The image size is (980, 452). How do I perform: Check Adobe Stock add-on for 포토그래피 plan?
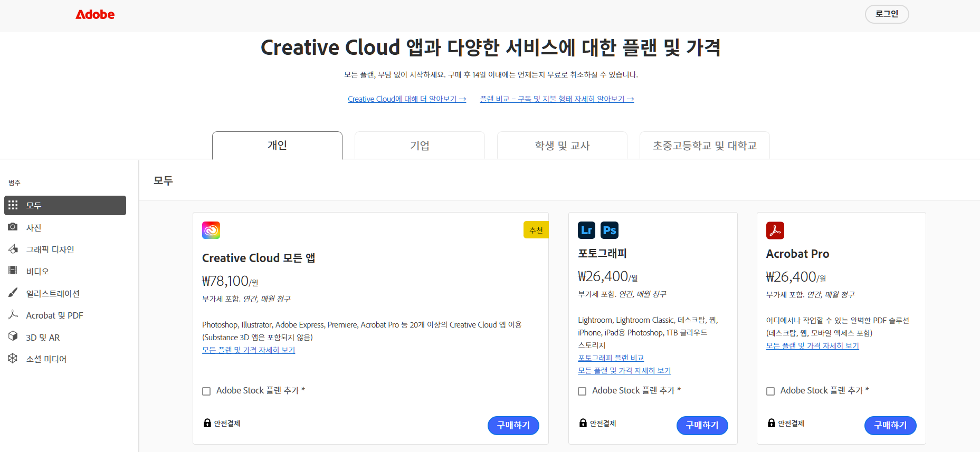[582, 391]
